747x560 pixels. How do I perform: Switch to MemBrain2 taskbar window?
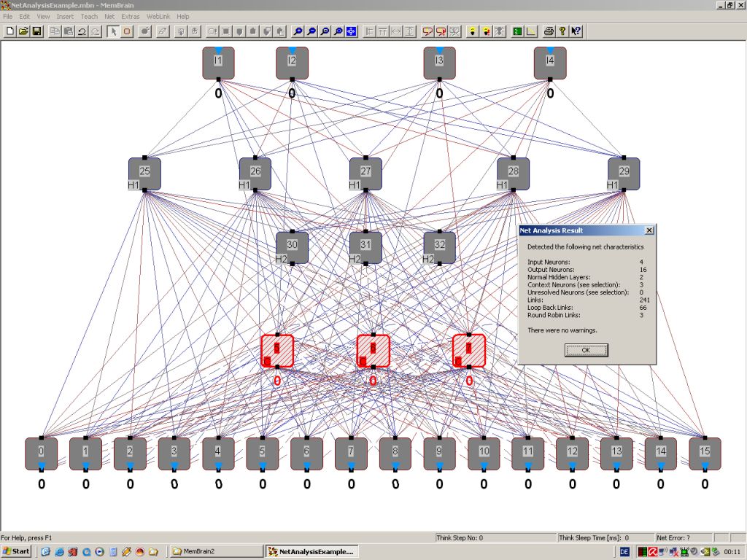[215, 551]
